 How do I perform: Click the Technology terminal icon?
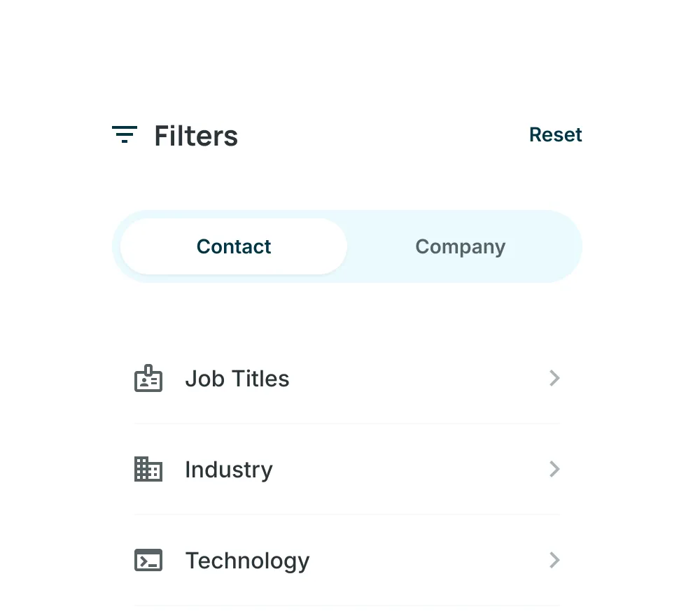pyautogui.click(x=148, y=560)
